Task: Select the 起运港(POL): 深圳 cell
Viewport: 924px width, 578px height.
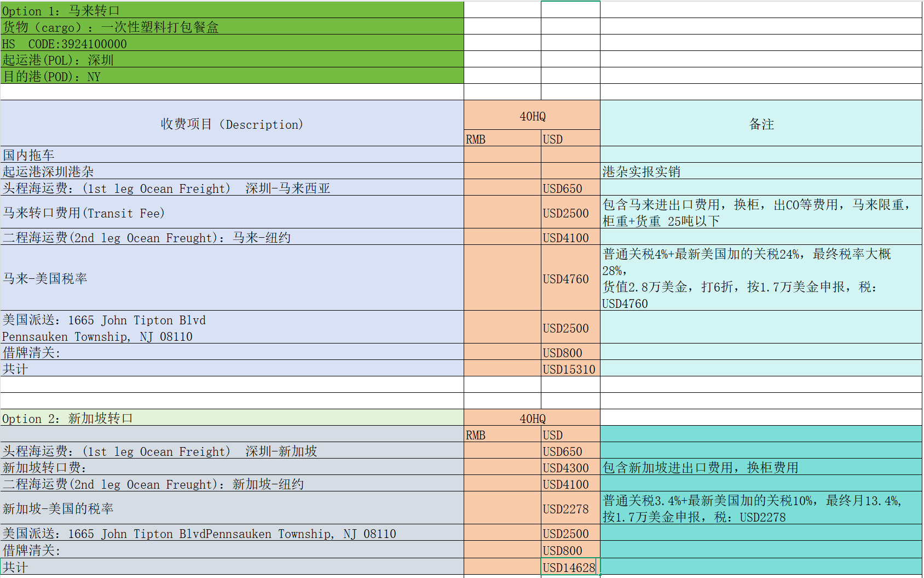Action: coord(232,60)
